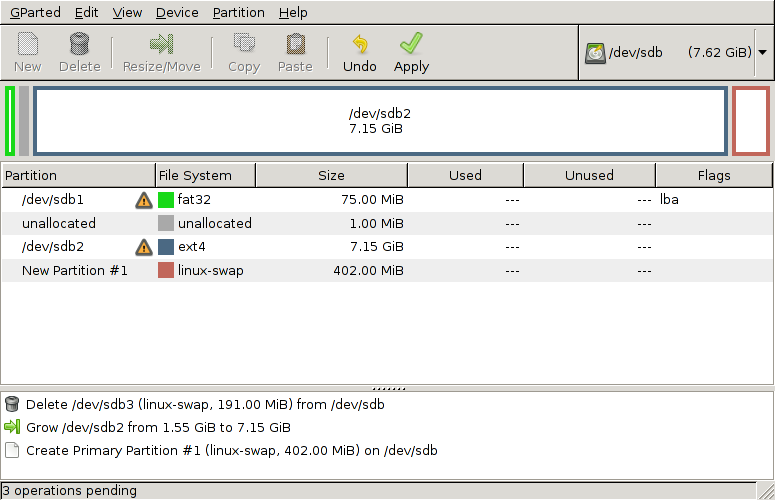The height and width of the screenshot is (500, 775).
Task: Sort by Partition column header
Action: click(x=78, y=175)
